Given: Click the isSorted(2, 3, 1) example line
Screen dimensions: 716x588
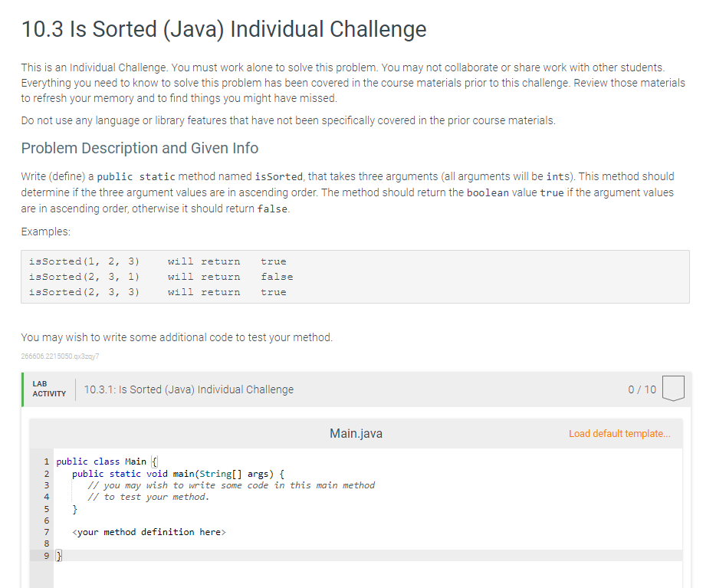Looking at the screenshot, I should point(84,276).
